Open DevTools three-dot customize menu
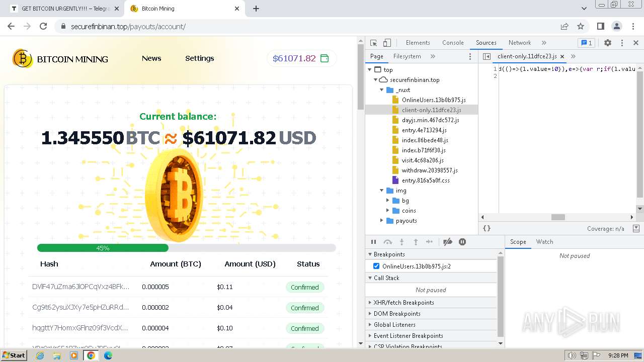This screenshot has height=362, width=644. pyautogui.click(x=622, y=43)
